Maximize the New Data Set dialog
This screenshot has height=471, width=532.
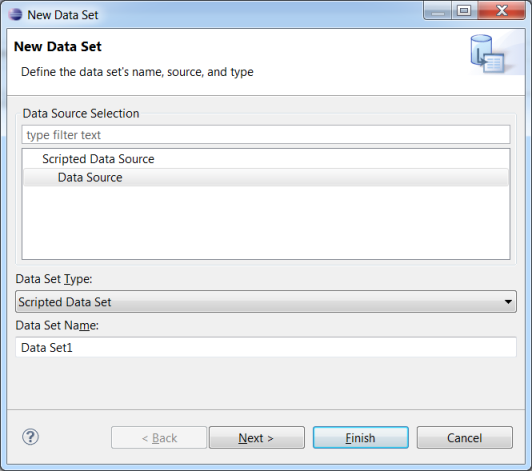(464, 11)
